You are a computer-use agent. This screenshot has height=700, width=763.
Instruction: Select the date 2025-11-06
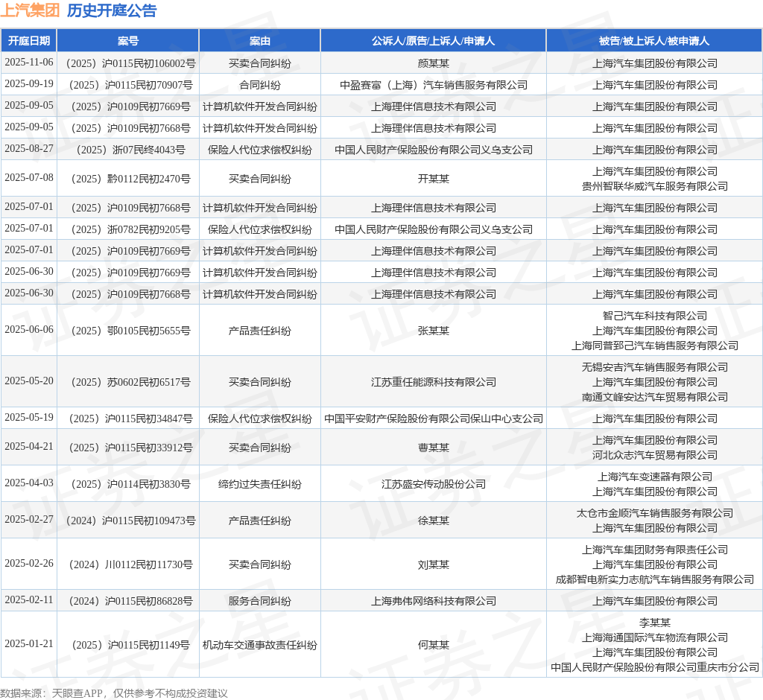click(29, 63)
